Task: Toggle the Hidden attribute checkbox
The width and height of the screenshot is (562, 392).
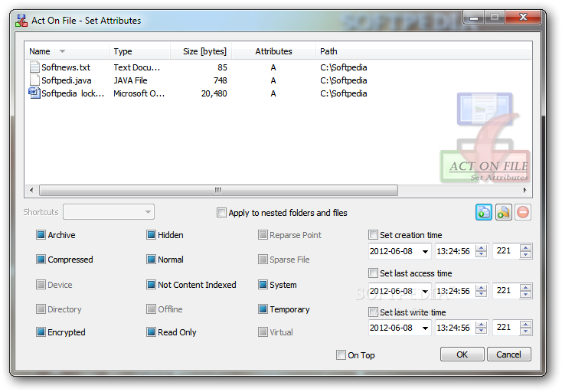Action: coord(151,235)
